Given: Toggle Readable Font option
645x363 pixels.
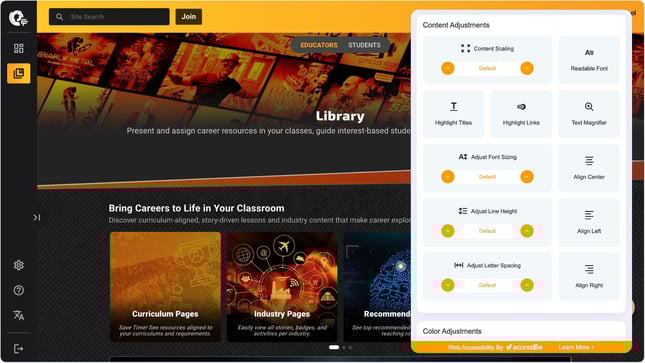Looking at the screenshot, I should (589, 60).
